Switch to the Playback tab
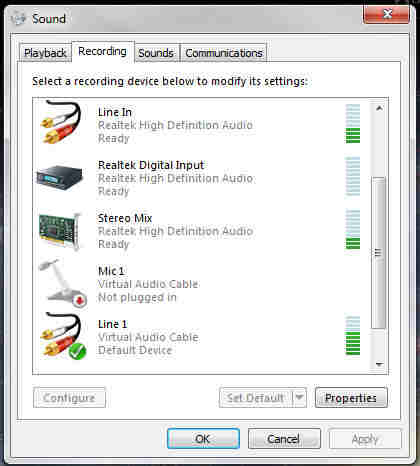This screenshot has height=466, width=420. (45, 53)
